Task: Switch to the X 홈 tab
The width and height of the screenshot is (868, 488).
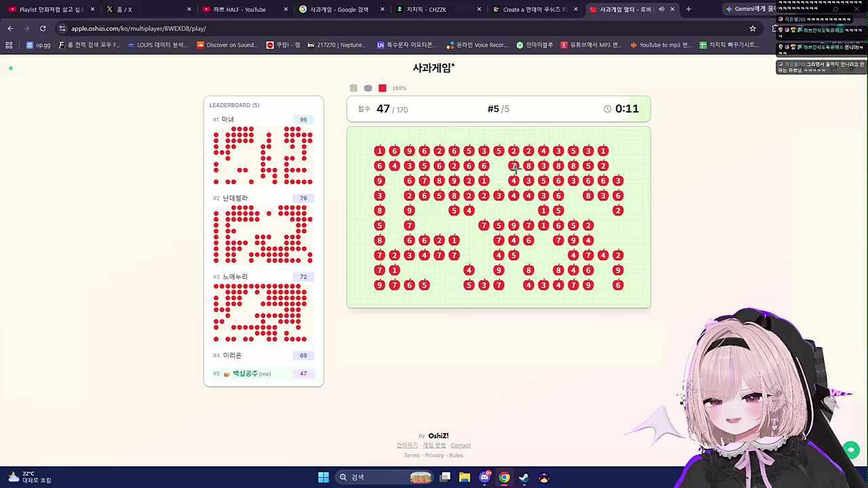Action: 147,9
